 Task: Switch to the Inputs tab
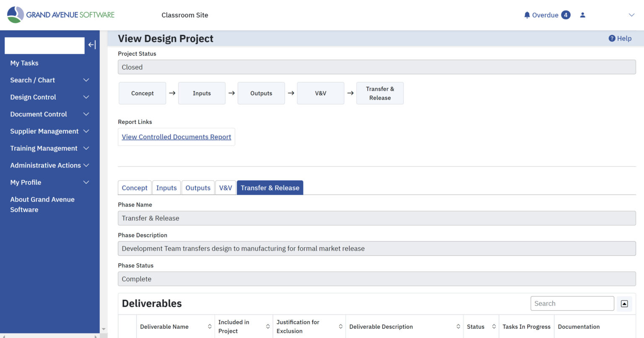click(x=166, y=188)
